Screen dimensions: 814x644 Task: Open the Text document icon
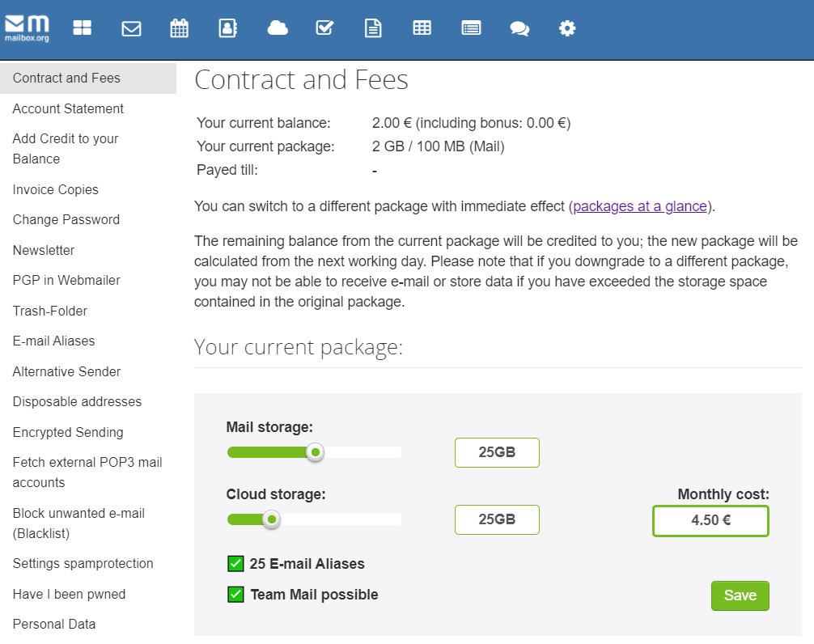point(372,28)
